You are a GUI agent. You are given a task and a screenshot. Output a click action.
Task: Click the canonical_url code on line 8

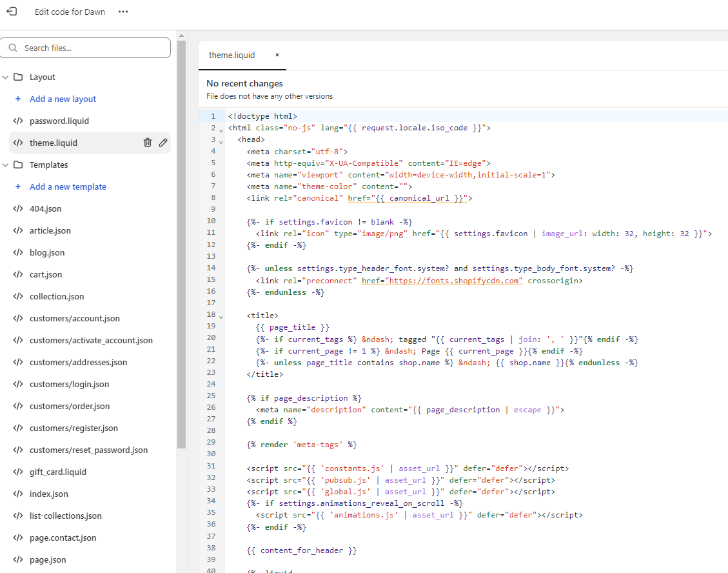click(x=419, y=198)
